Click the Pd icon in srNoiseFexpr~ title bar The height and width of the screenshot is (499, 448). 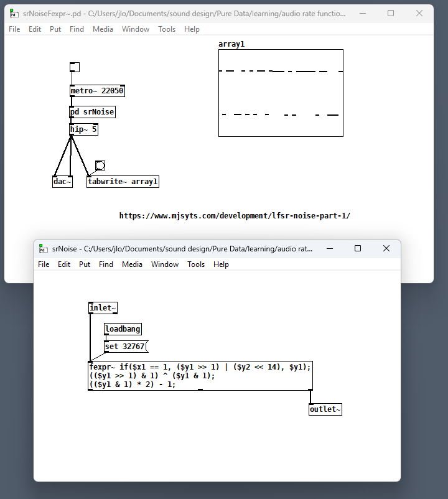tap(14, 13)
